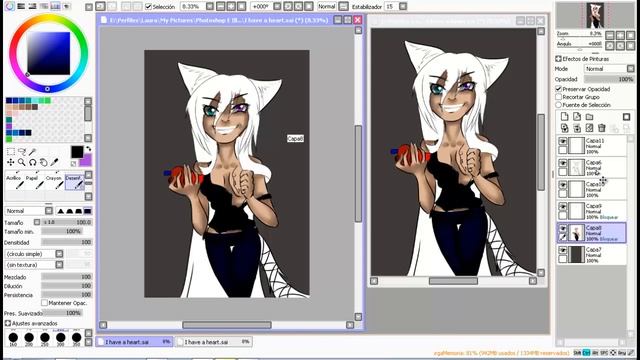
Task: Select the rotate view tool
Action: [x=33, y=162]
